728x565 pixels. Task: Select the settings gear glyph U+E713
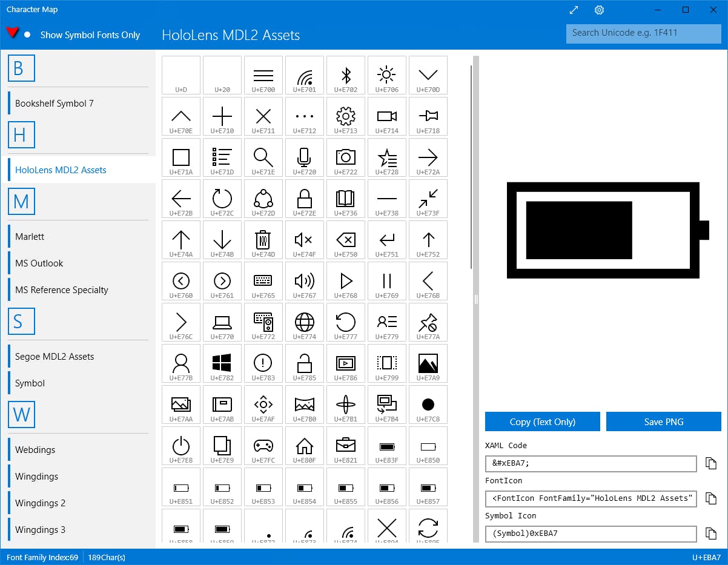coord(346,116)
